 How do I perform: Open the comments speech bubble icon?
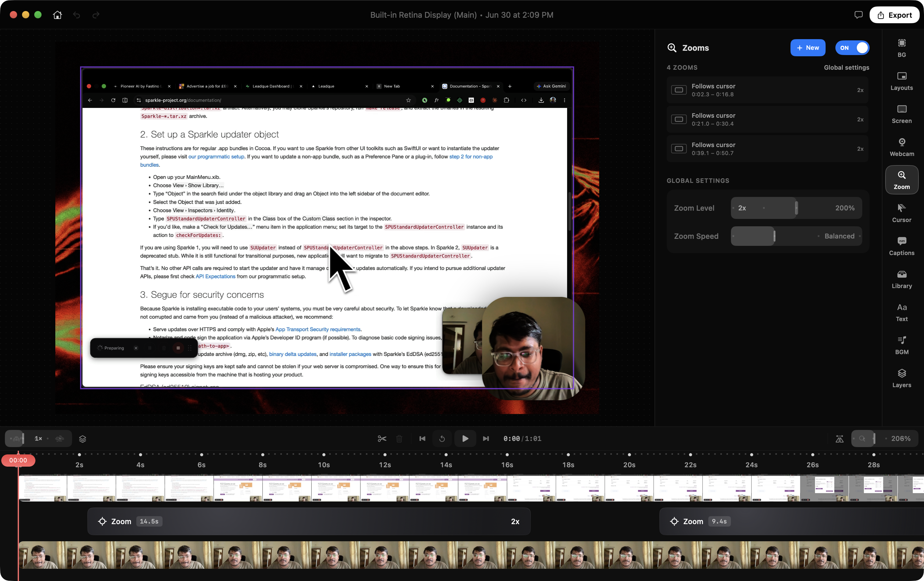coord(858,15)
